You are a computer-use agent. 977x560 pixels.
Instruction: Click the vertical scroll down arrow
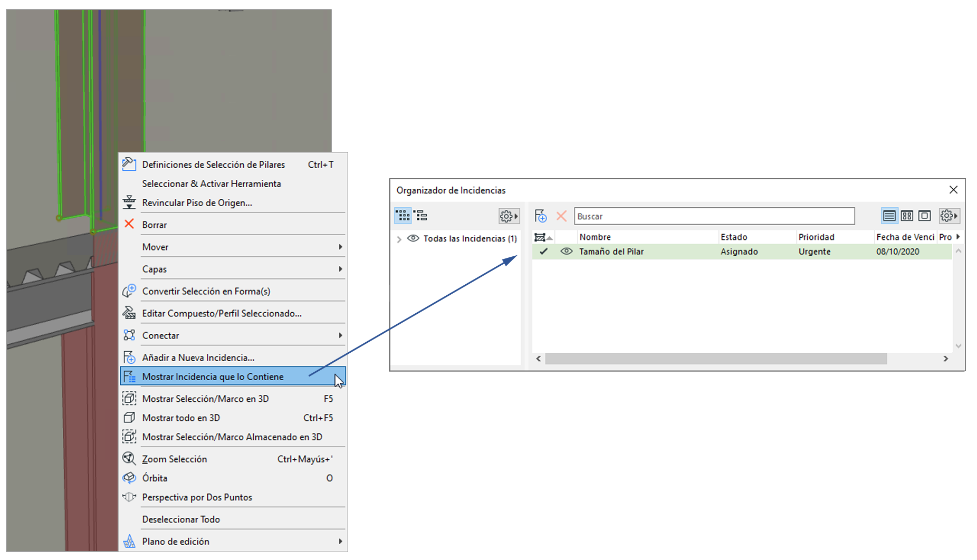(x=959, y=346)
